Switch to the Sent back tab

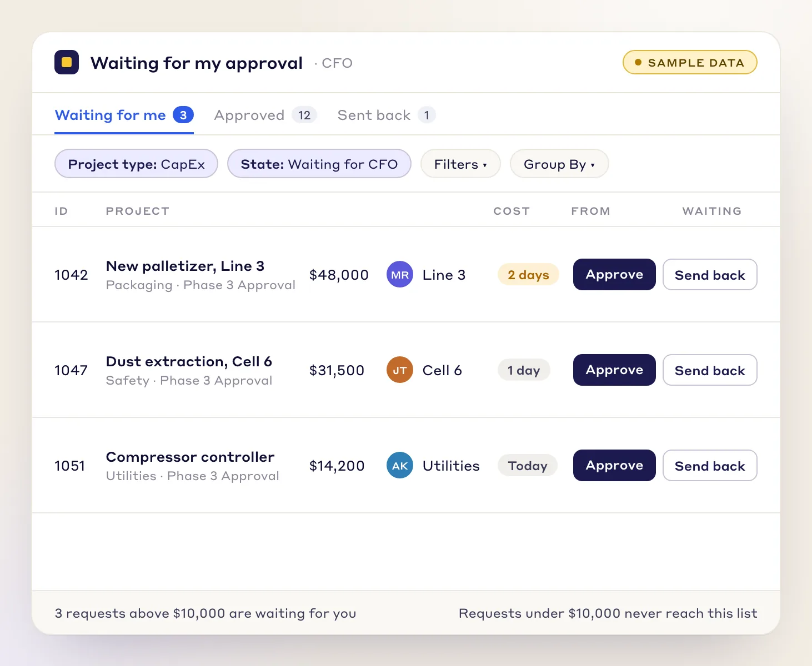coord(387,115)
